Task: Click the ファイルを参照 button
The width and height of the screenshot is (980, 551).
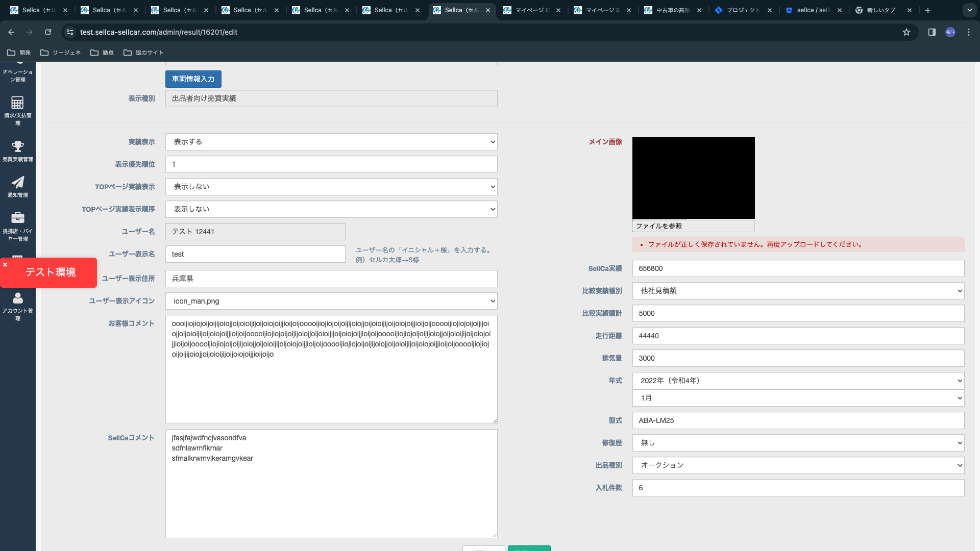Action: (659, 226)
